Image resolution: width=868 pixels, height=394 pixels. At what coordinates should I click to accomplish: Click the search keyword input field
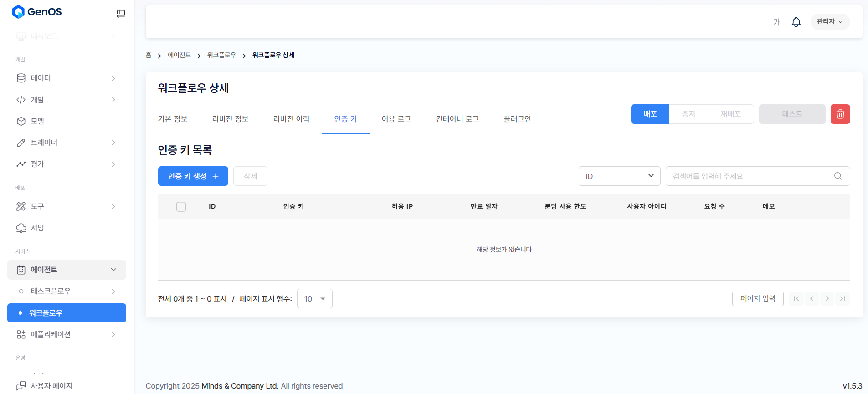750,176
